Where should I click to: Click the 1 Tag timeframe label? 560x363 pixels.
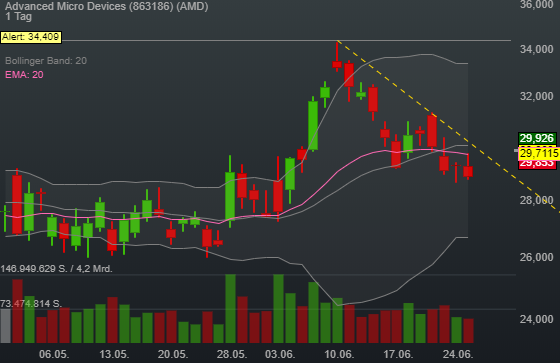tap(19, 16)
